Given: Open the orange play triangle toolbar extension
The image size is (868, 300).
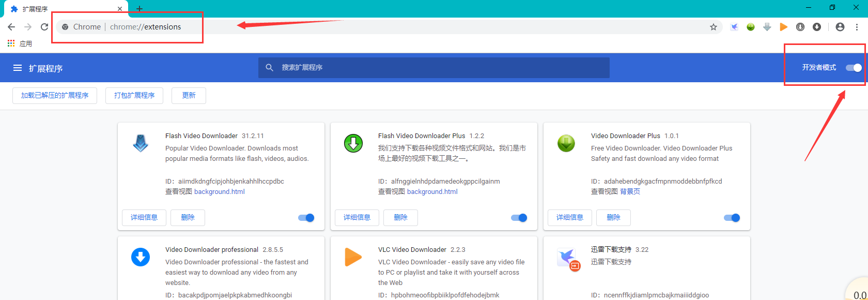Looking at the screenshot, I should click(x=784, y=27).
